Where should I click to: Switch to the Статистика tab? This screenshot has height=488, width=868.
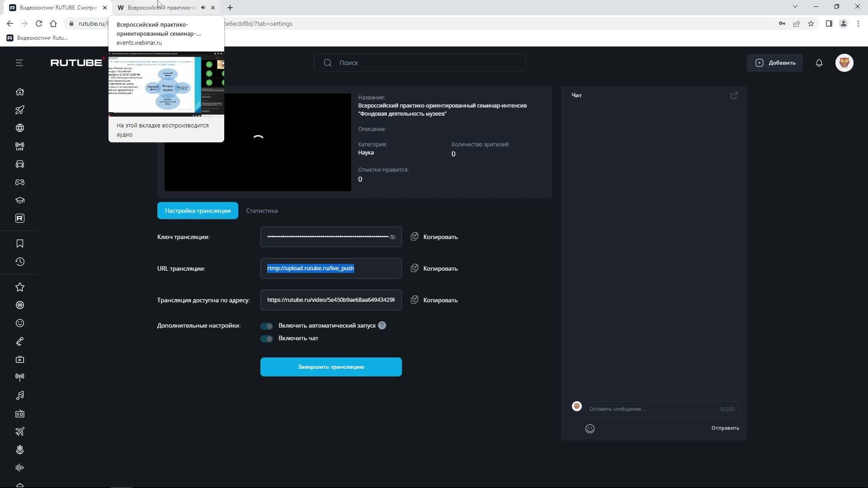pos(262,211)
